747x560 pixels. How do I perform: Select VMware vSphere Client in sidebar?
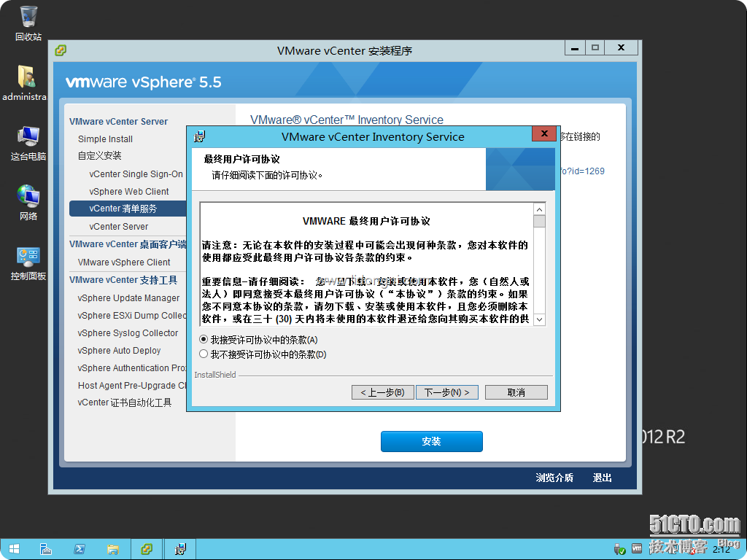tap(124, 262)
